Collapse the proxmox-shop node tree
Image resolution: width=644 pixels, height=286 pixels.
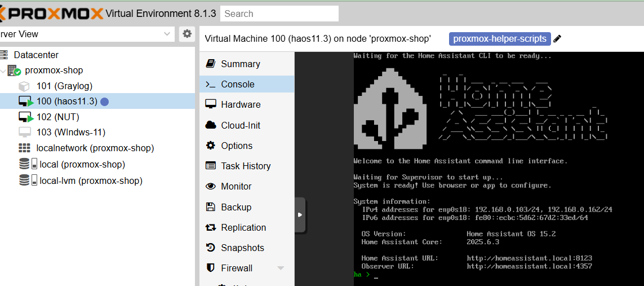3,71
